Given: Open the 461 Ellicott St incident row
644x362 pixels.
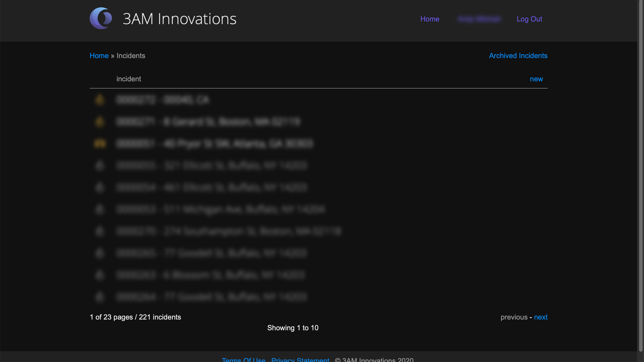Looking at the screenshot, I should (211, 187).
